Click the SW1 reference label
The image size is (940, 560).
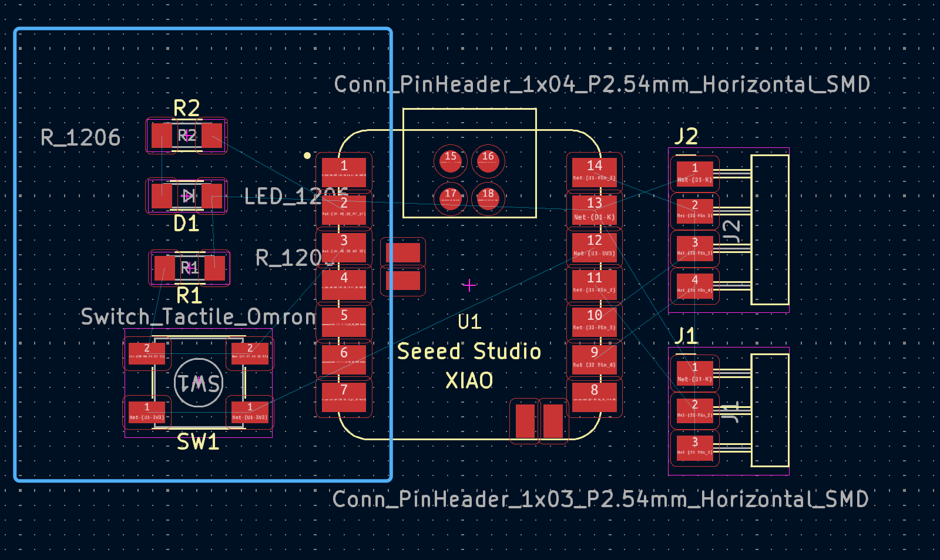coord(198,442)
